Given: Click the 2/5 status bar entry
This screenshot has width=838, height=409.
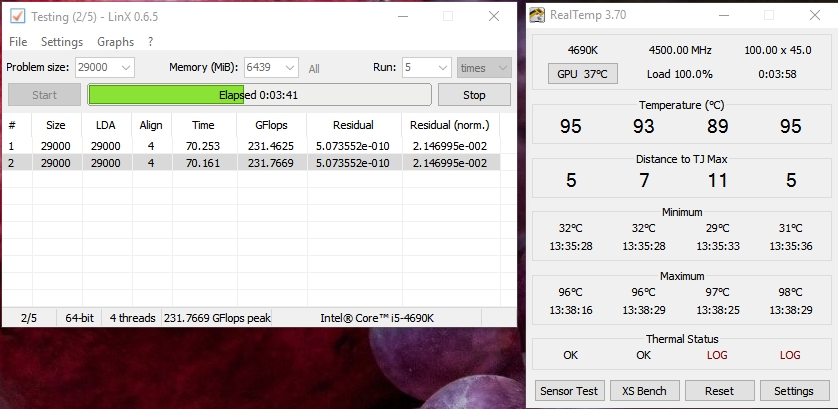Looking at the screenshot, I should [29, 318].
